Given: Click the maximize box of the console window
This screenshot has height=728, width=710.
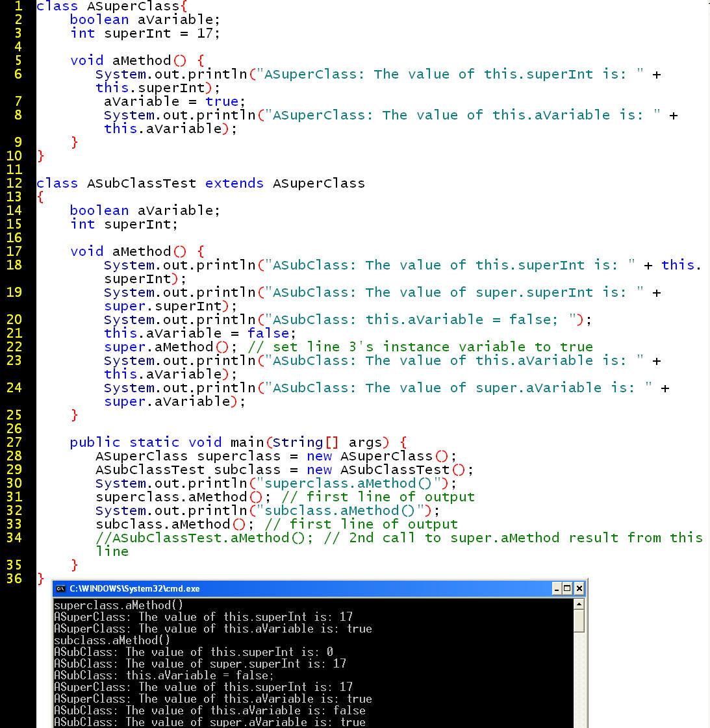Looking at the screenshot, I should (x=568, y=588).
